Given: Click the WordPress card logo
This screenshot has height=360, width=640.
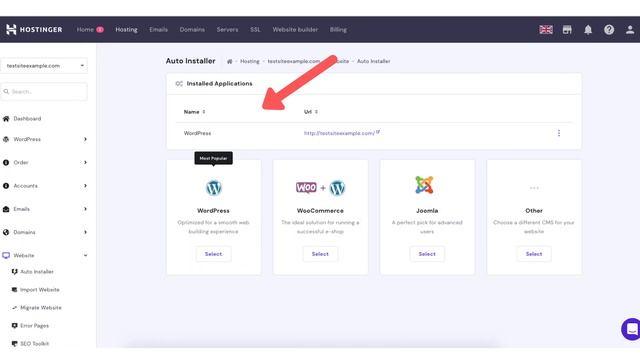Looking at the screenshot, I should [x=213, y=188].
